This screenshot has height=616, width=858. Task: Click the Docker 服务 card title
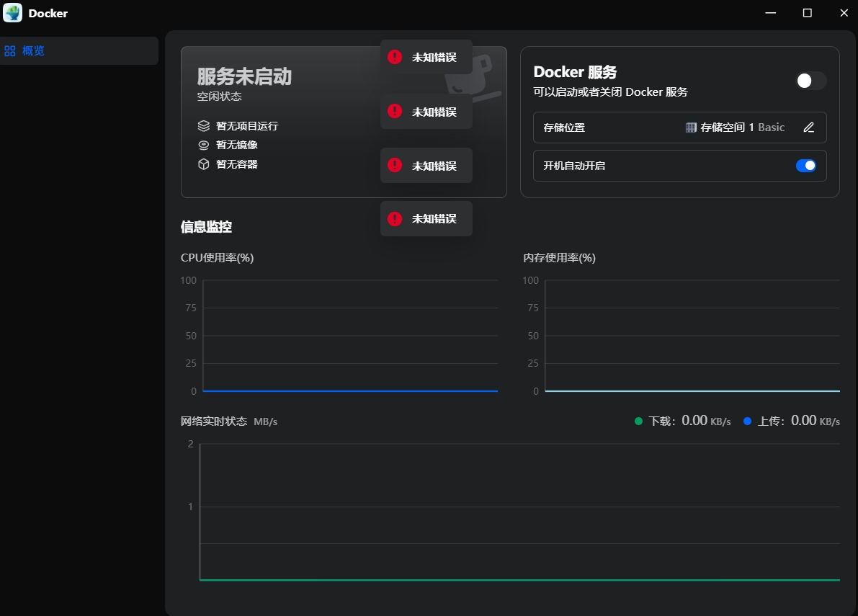(x=575, y=72)
